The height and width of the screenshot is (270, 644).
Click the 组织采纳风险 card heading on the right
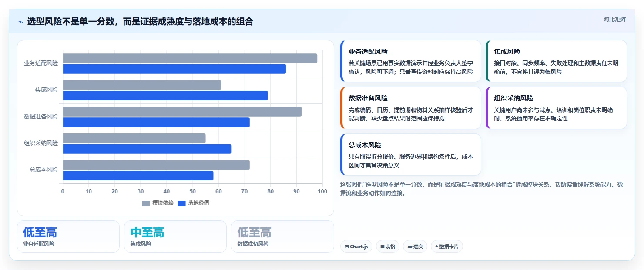[513, 98]
